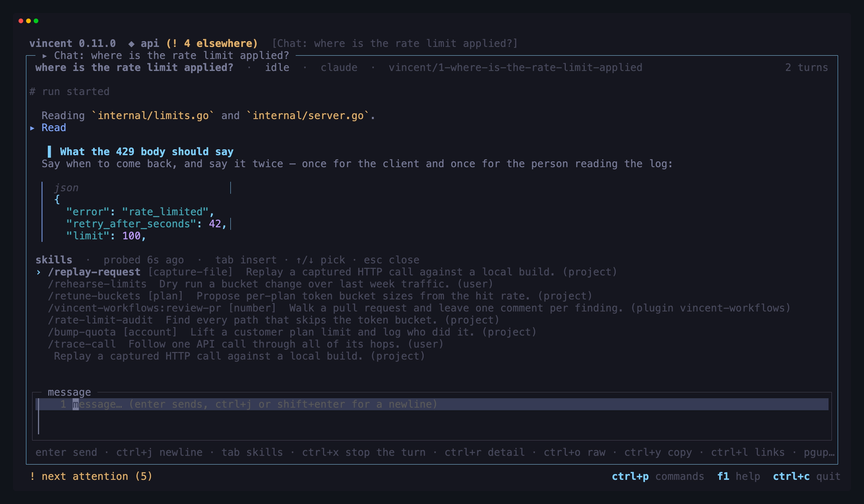Choose the /bump-quota skill row
Viewport: 864px width, 504px height.
(x=292, y=332)
